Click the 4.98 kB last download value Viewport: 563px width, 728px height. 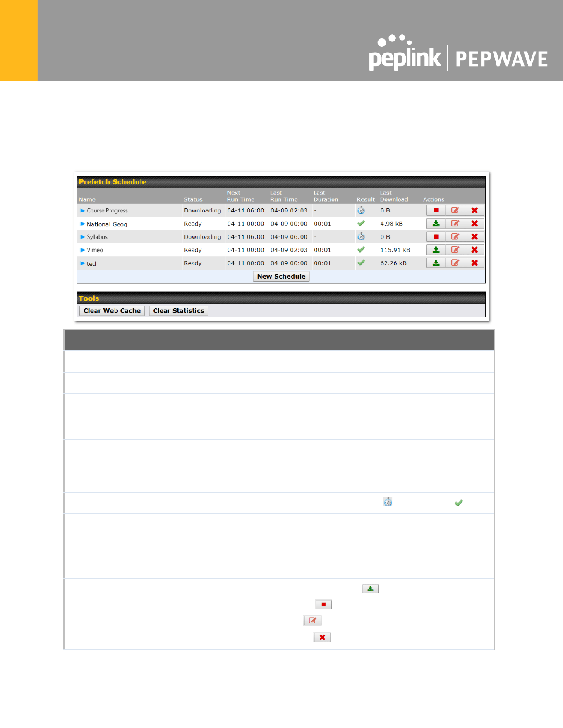coord(391,224)
